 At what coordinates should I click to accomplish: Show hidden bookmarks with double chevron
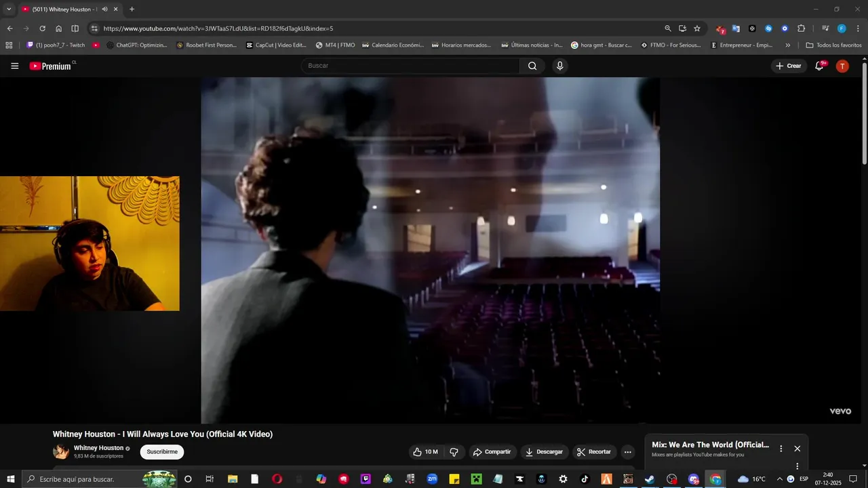[787, 45]
